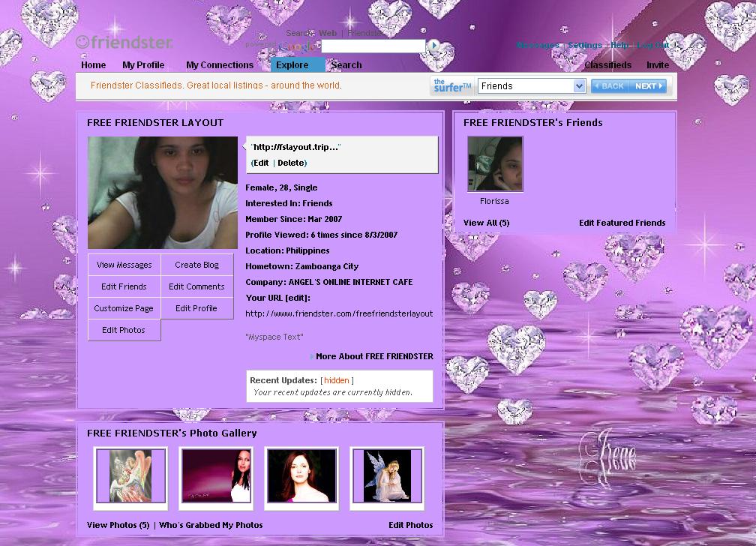Image resolution: width=756 pixels, height=546 pixels.
Task: Click the Customize Page button
Action: click(x=124, y=308)
